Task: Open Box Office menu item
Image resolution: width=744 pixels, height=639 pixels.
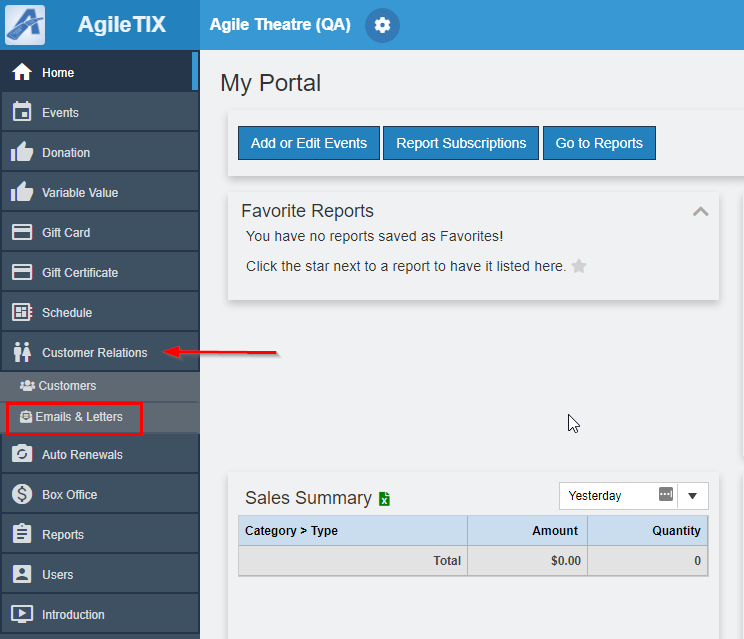Action: (100, 494)
